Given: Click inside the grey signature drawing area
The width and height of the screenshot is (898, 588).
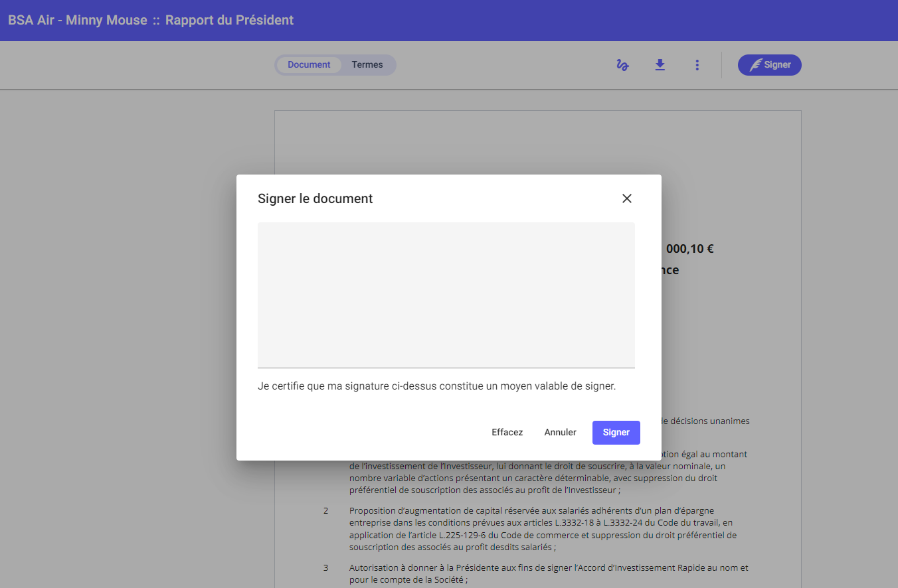Looking at the screenshot, I should (x=446, y=294).
